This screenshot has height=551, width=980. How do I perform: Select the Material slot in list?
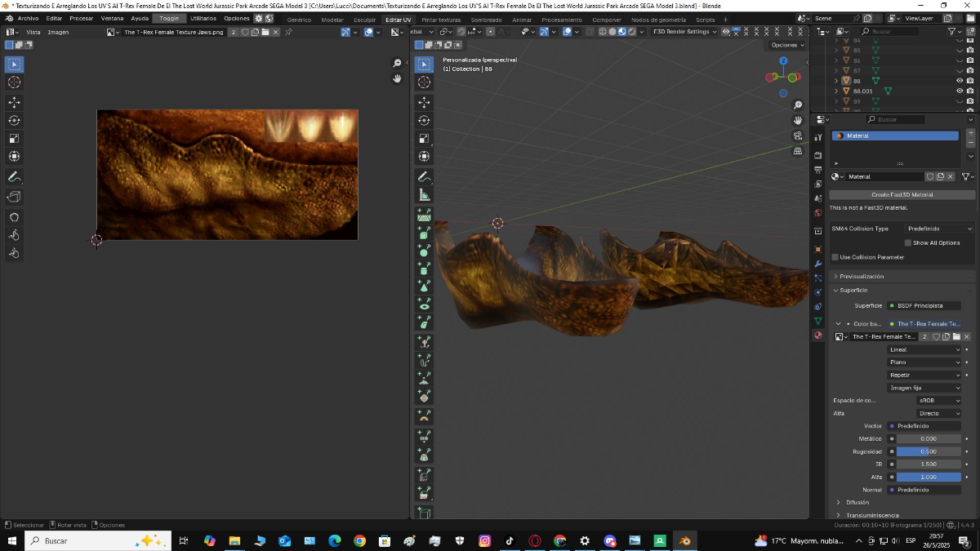[x=895, y=136]
